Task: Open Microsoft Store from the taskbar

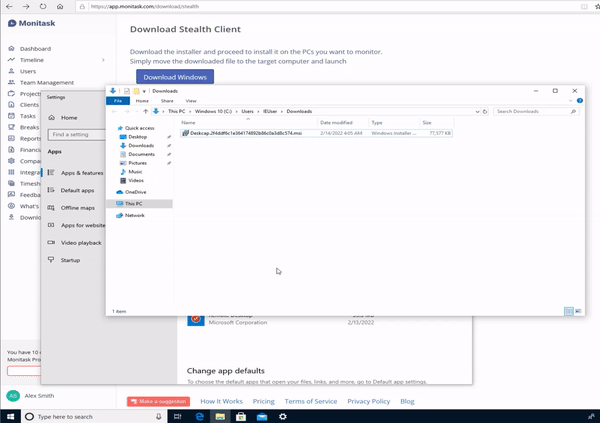Action: (241, 416)
